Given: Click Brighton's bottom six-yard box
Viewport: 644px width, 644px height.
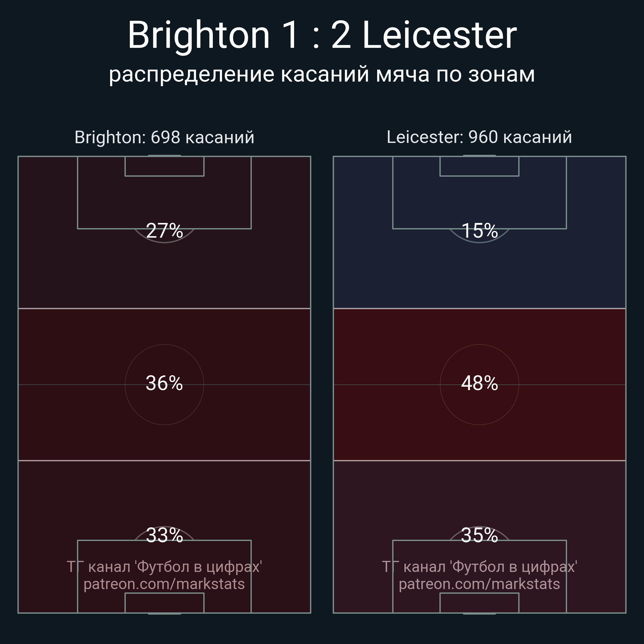Looking at the screenshot, I should coord(164,603).
